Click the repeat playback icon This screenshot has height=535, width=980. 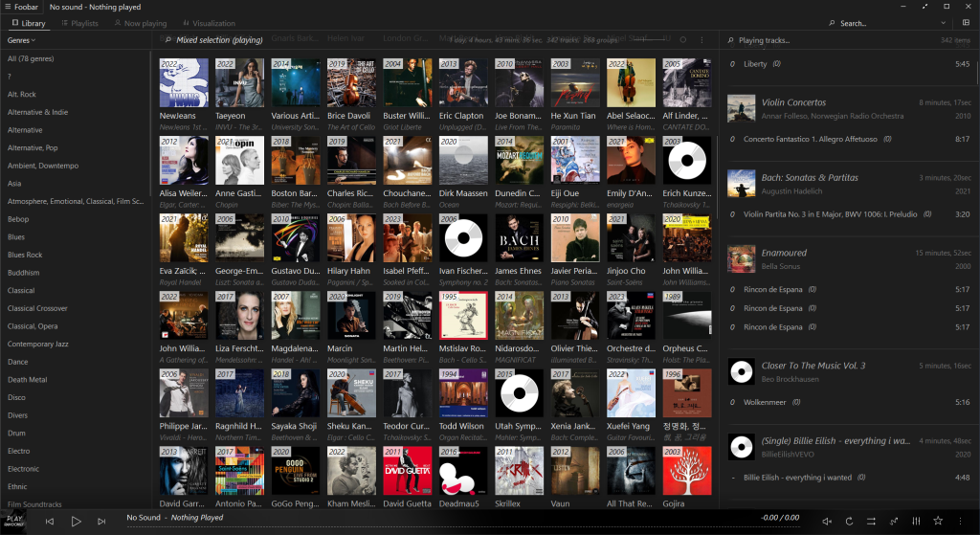click(x=849, y=521)
